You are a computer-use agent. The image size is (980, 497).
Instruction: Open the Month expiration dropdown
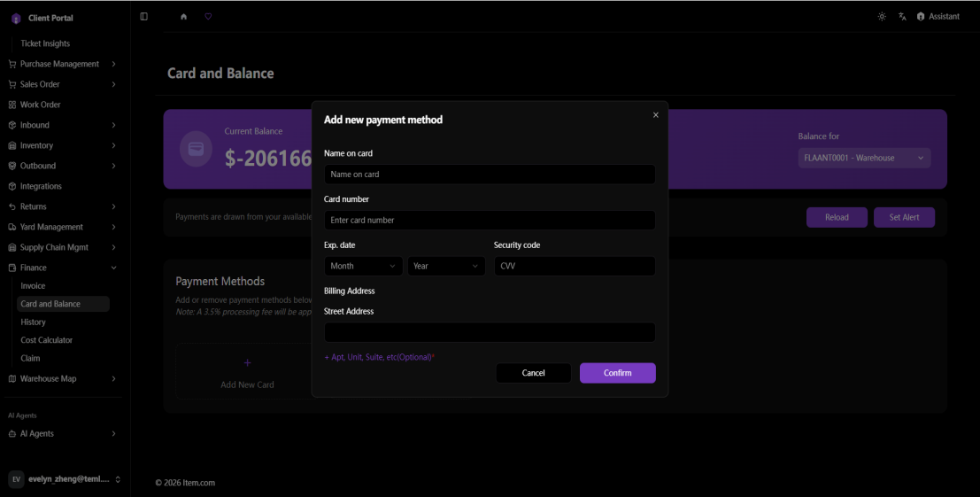363,267
